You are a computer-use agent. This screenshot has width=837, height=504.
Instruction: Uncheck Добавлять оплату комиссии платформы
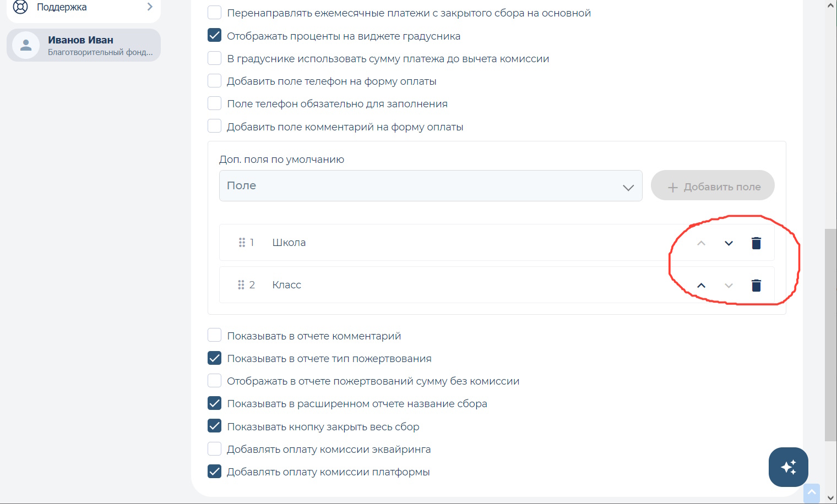[x=215, y=472]
